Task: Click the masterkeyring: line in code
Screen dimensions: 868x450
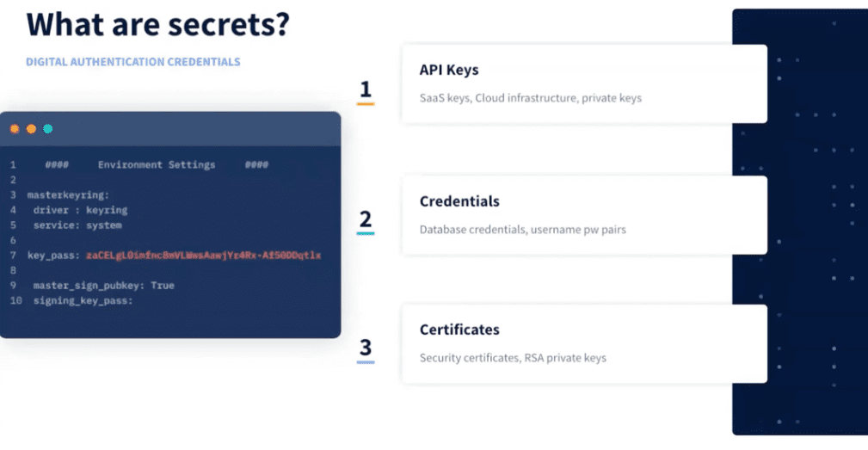Action: pyautogui.click(x=68, y=194)
